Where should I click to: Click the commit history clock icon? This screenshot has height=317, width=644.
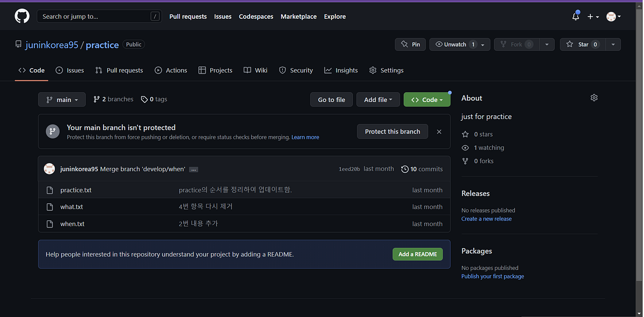[405, 169]
